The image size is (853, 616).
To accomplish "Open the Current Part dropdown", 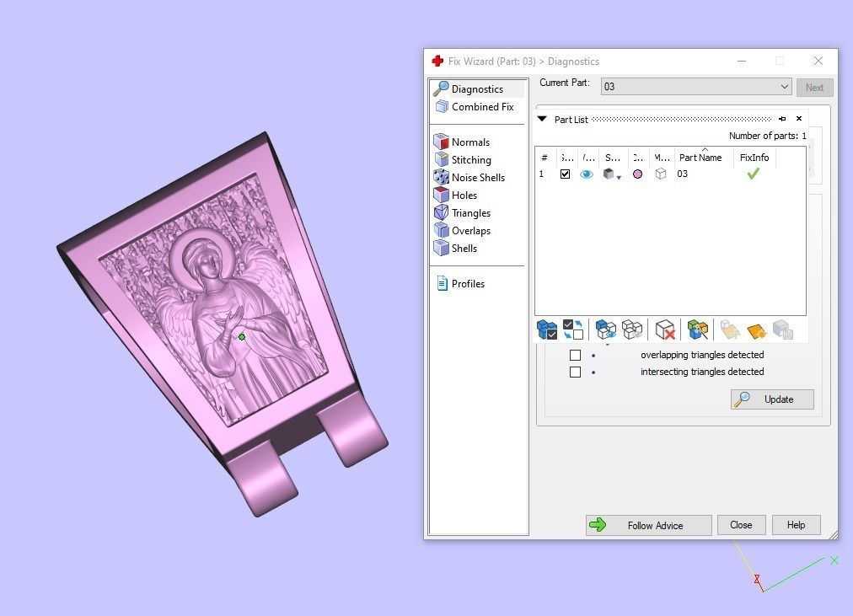I will click(x=695, y=87).
